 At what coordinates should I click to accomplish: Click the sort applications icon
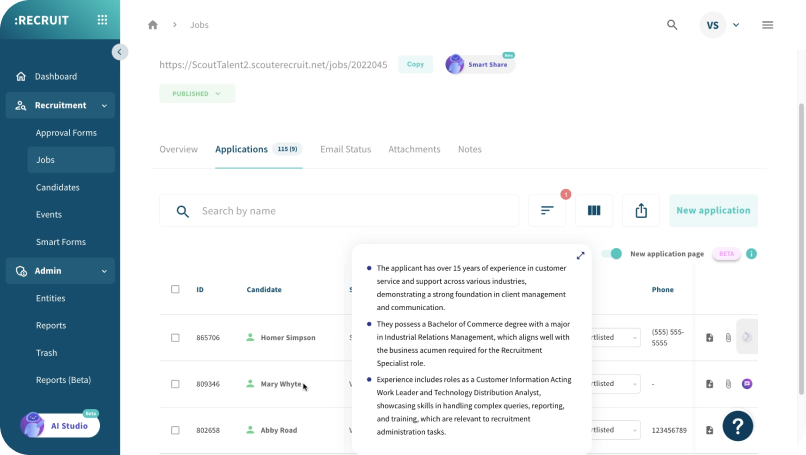click(547, 211)
